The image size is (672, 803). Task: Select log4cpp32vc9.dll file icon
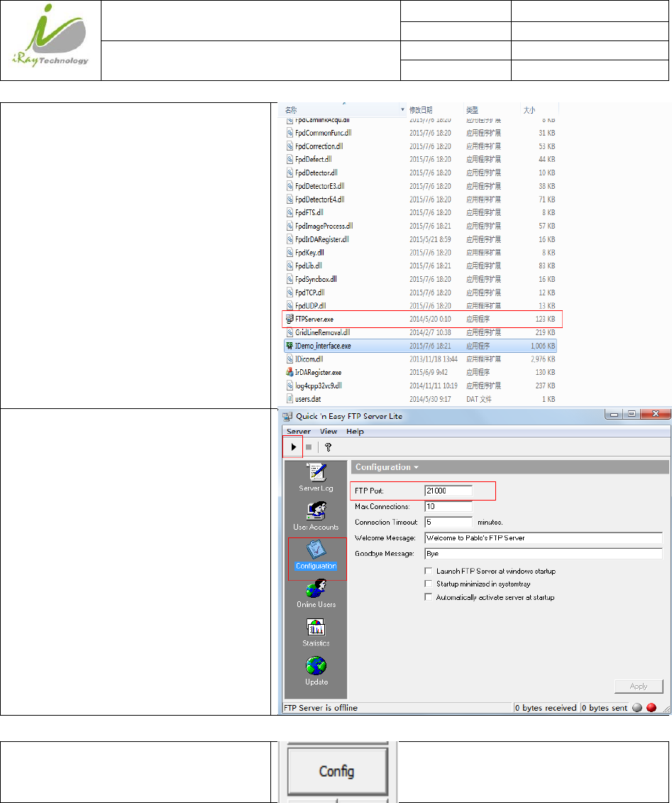tap(290, 386)
